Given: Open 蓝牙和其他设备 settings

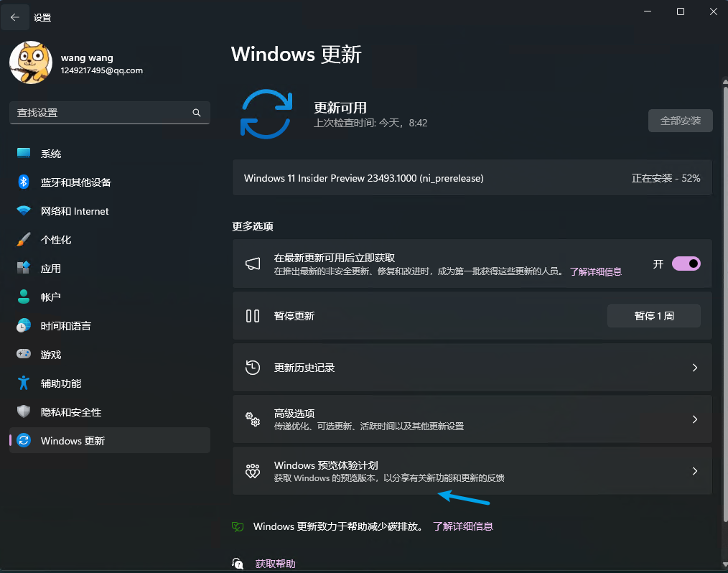Looking at the screenshot, I should (x=110, y=182).
